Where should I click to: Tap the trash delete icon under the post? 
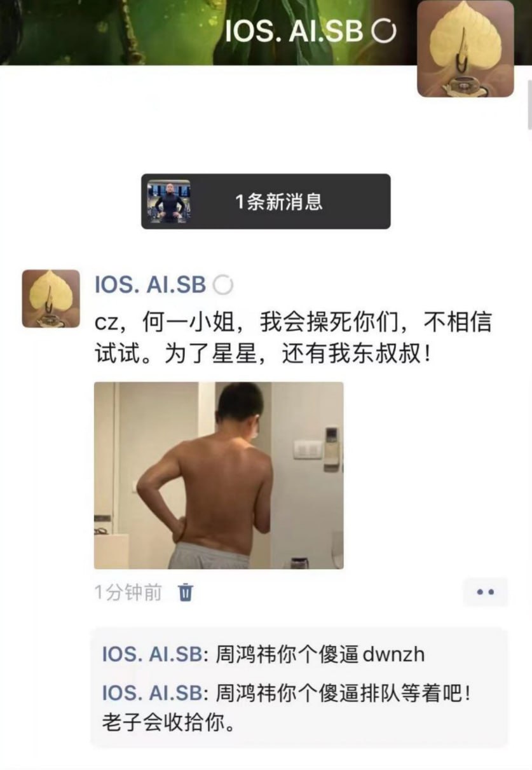[x=186, y=593]
